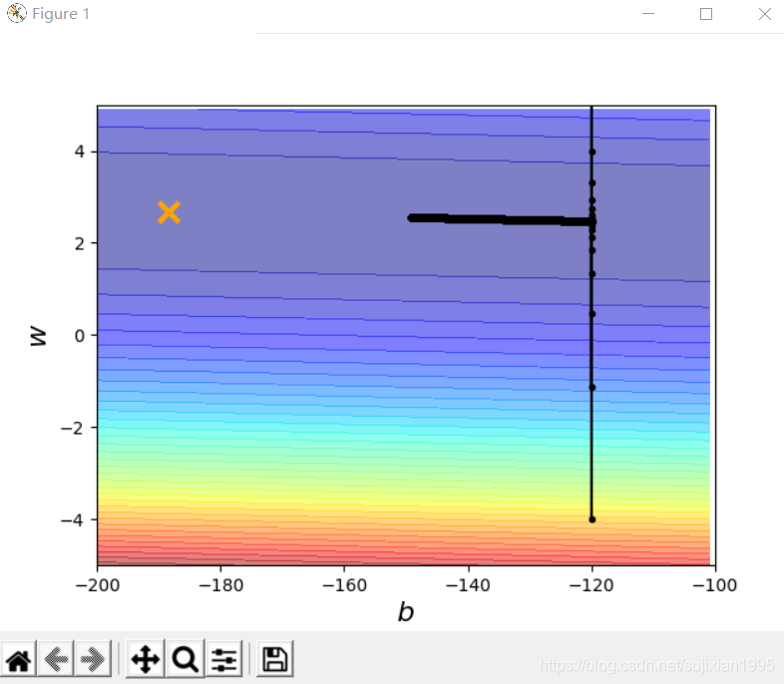Maximize the Figure 1 window
Screen dimensions: 784x684
706,14
